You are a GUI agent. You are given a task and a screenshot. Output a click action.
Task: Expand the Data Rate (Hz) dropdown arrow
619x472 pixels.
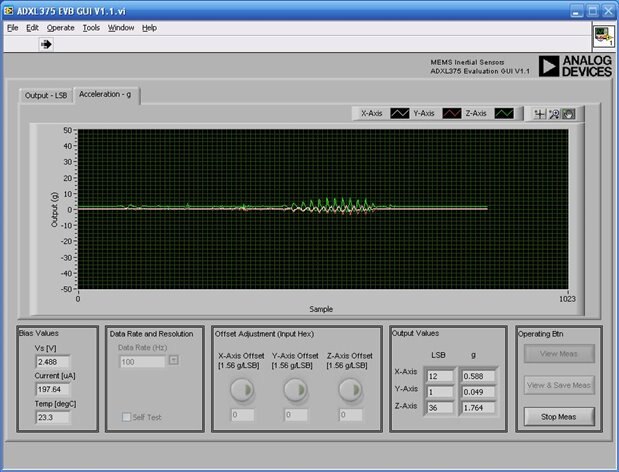[173, 360]
